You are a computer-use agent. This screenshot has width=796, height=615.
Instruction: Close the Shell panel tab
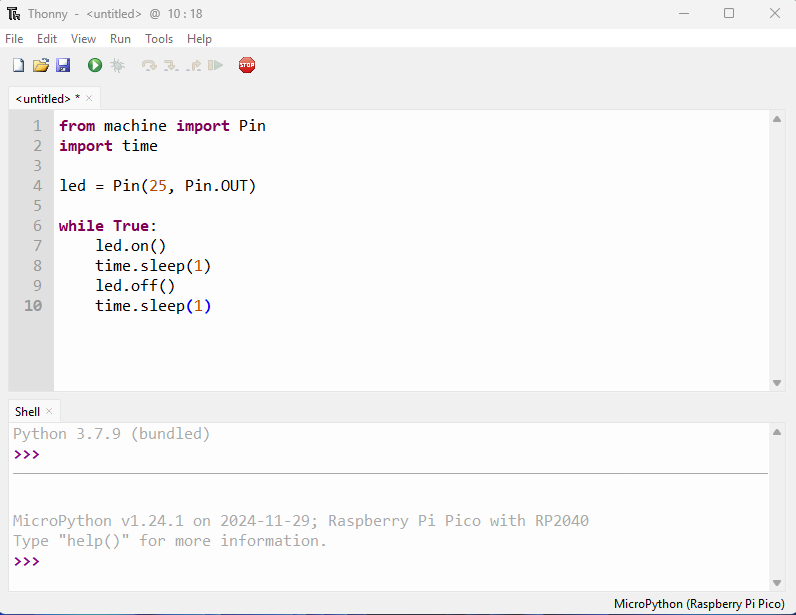click(x=49, y=411)
